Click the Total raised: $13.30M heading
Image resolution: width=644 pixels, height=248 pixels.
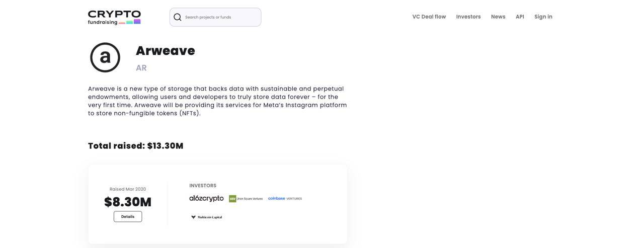pos(136,146)
